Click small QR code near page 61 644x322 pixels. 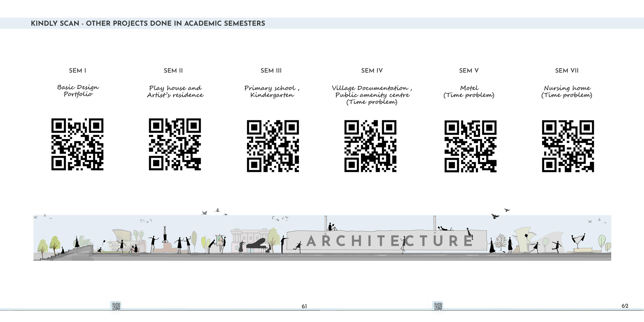point(116,306)
